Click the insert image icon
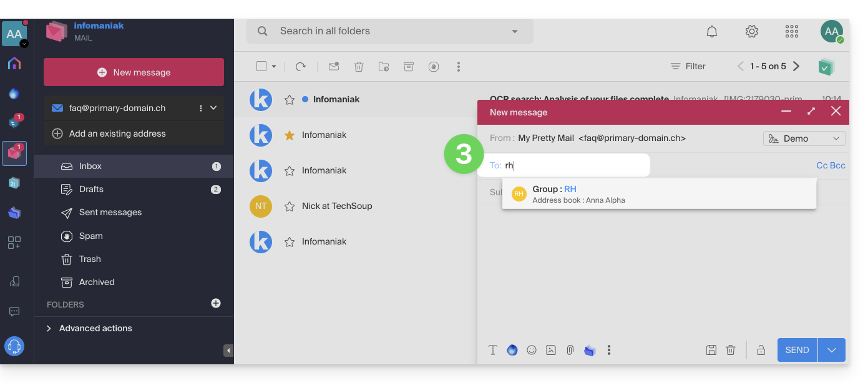Image resolution: width=868 pixels, height=383 pixels. tap(551, 350)
